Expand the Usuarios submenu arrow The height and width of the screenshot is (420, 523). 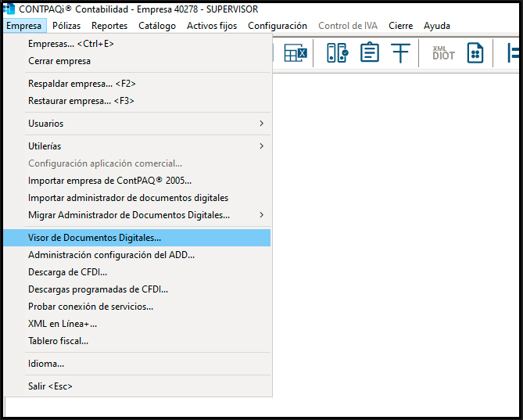[261, 124]
